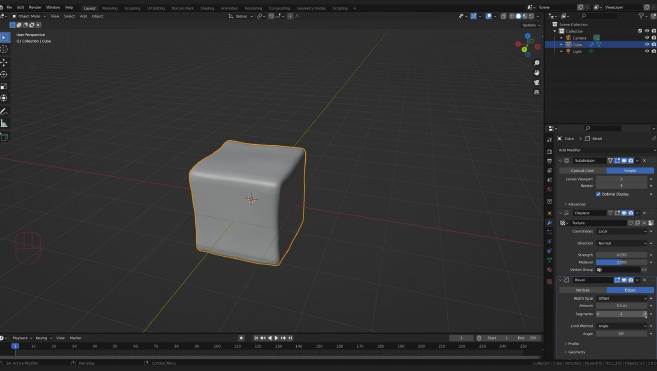Image resolution: width=657 pixels, height=371 pixels.
Task: Click the timeline play button
Action: pyautogui.click(x=276, y=338)
